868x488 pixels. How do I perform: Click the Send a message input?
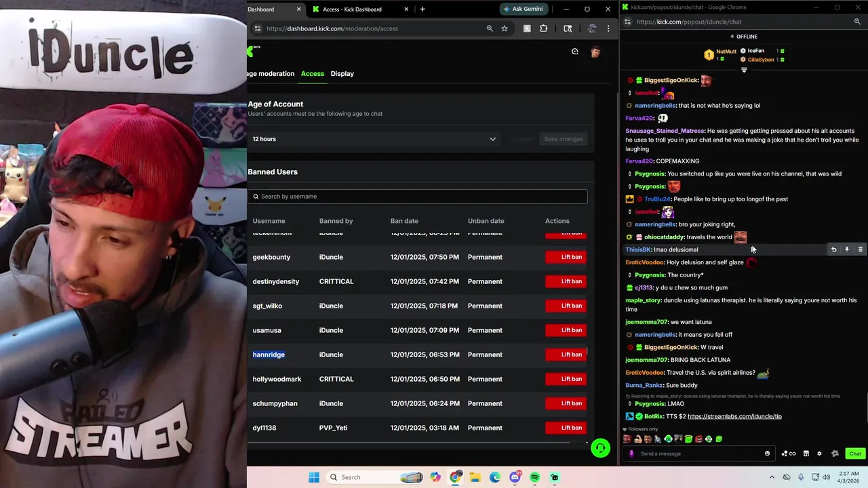[x=698, y=453]
